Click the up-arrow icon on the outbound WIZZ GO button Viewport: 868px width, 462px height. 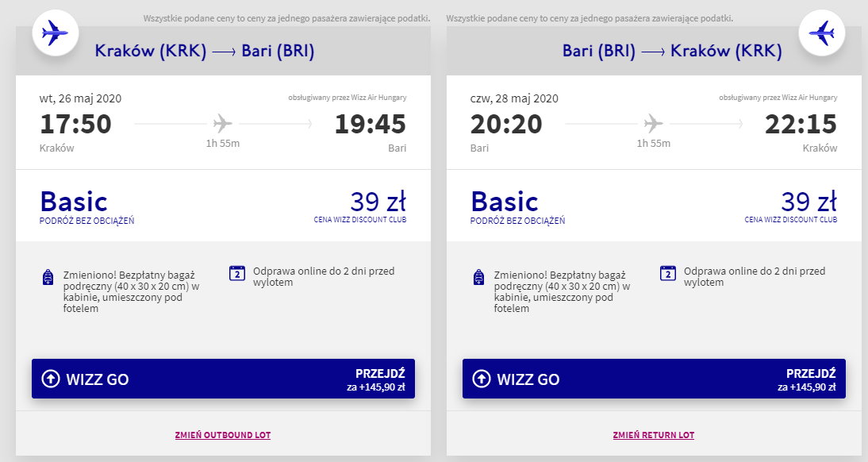click(x=50, y=379)
